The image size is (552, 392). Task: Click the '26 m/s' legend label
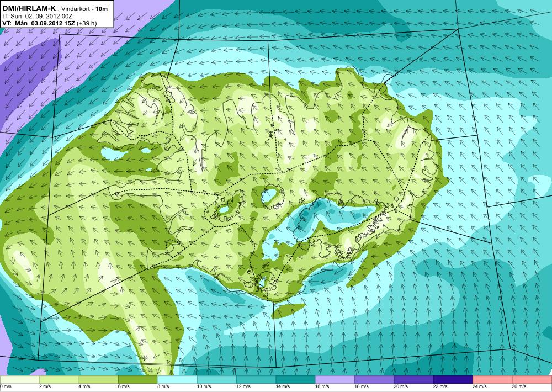[519, 386]
